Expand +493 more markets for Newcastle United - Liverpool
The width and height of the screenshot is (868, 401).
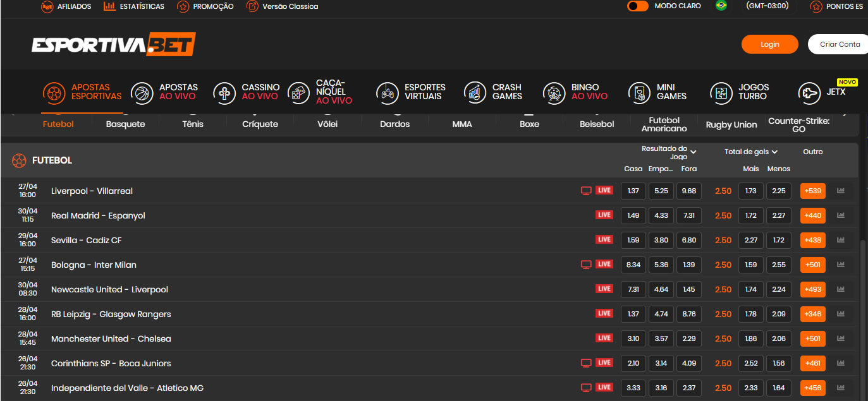[813, 289]
